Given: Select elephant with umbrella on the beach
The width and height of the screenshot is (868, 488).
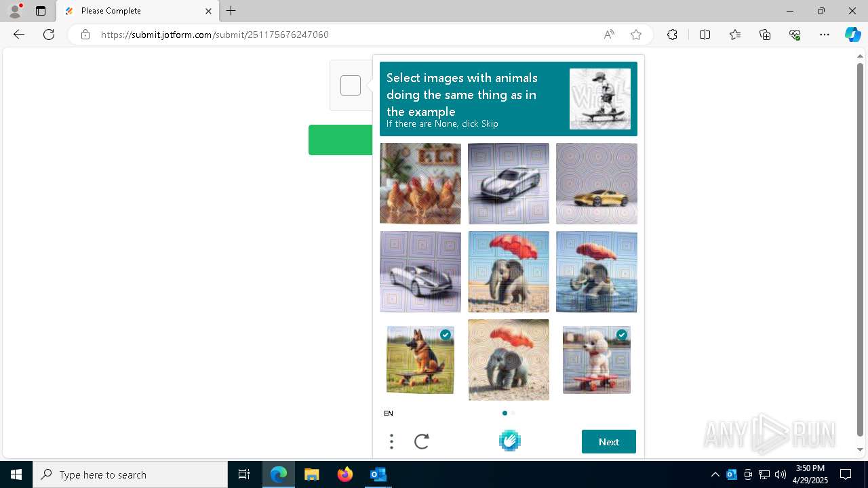Looking at the screenshot, I should (509, 272).
